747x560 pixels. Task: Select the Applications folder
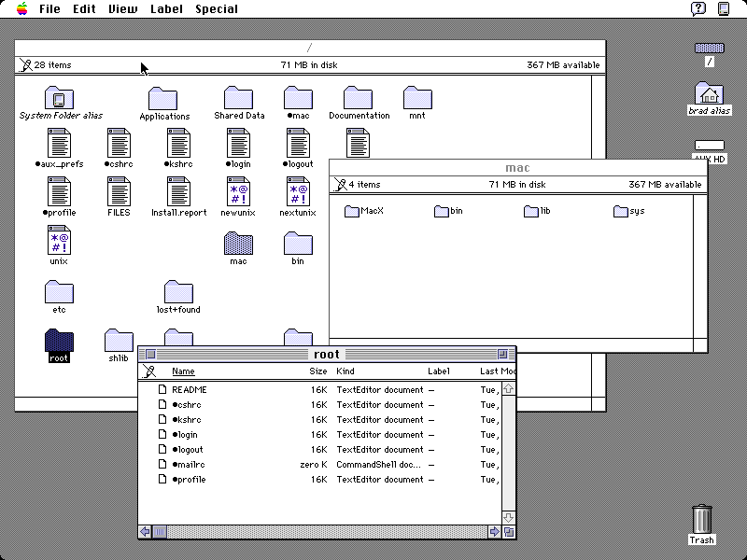tap(162, 99)
